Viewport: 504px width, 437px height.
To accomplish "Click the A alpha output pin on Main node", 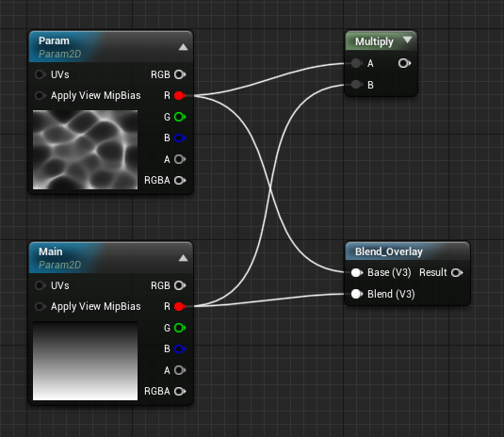I will [x=180, y=370].
